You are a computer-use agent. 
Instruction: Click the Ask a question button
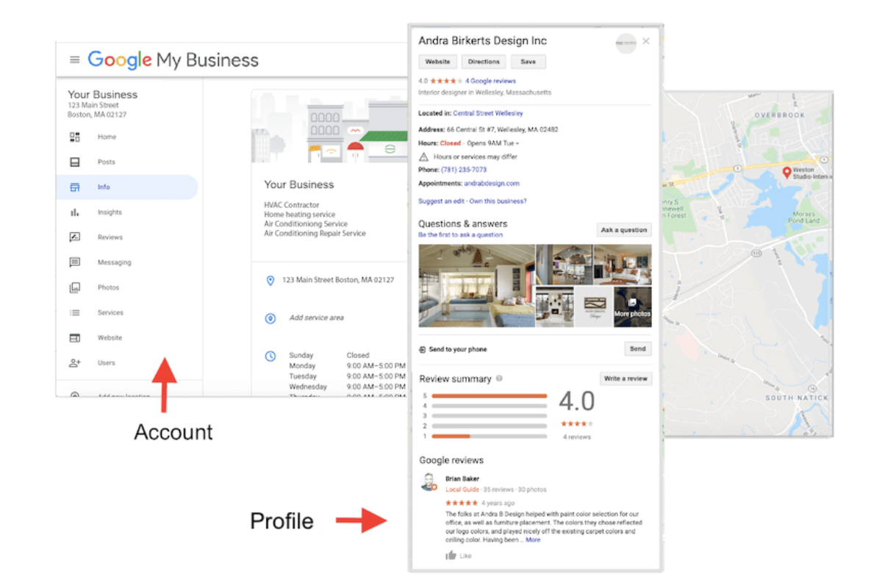[623, 230]
